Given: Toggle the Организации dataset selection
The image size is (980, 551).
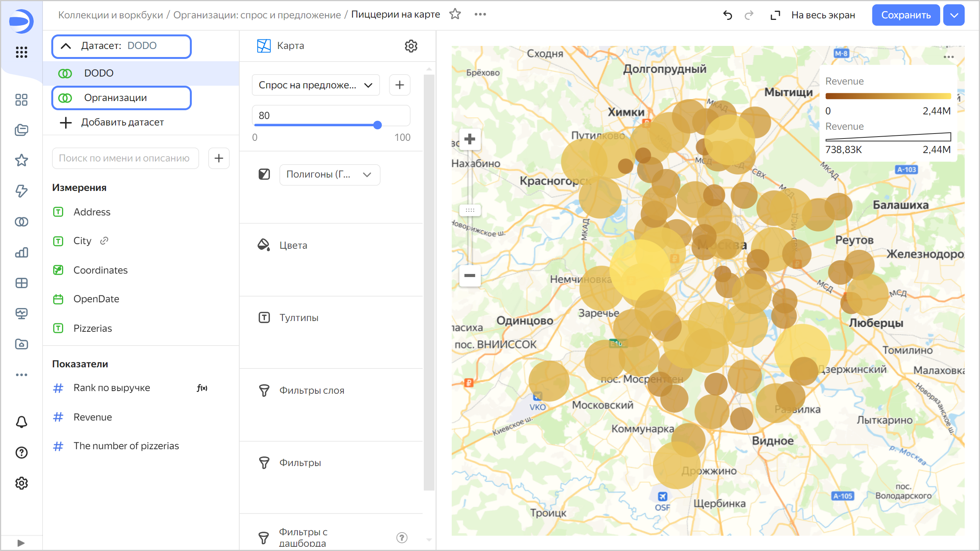Looking at the screenshot, I should click(x=115, y=98).
